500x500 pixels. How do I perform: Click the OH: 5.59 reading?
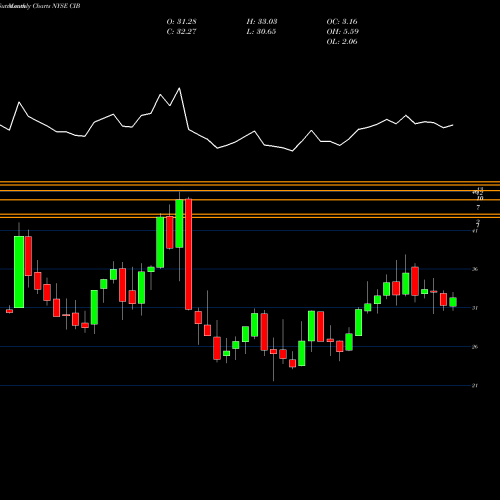click(342, 32)
